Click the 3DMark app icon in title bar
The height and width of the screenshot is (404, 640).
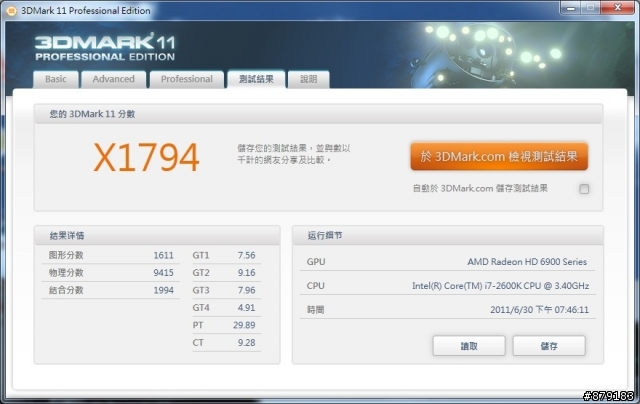(11, 11)
